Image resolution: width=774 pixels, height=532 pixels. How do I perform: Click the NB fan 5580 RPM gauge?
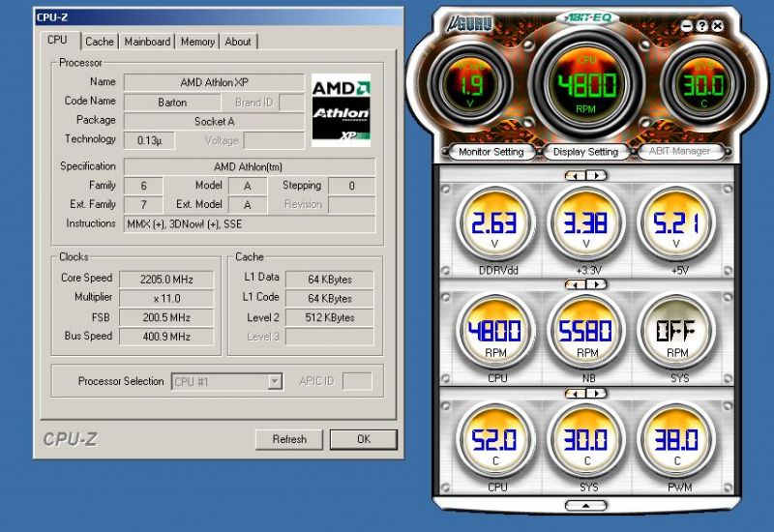click(x=585, y=332)
